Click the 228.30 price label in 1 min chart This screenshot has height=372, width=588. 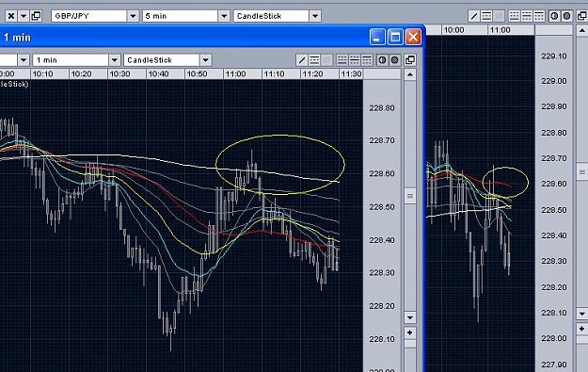382,273
